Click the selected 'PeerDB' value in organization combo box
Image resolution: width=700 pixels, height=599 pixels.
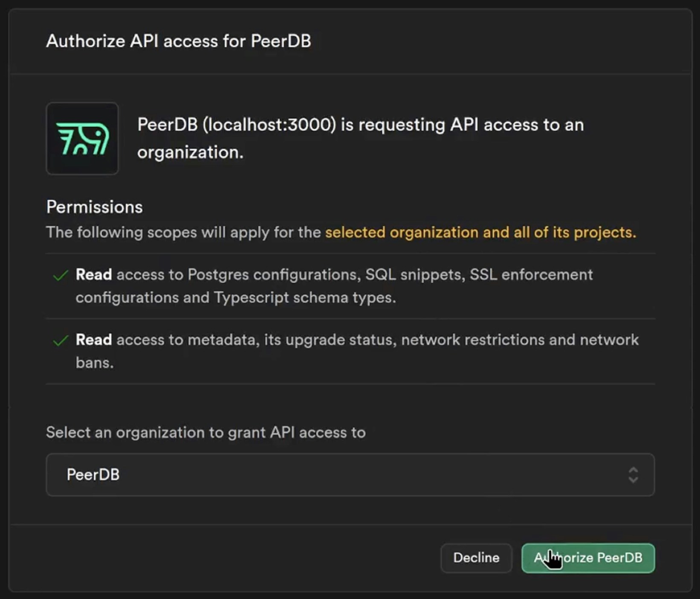point(93,475)
